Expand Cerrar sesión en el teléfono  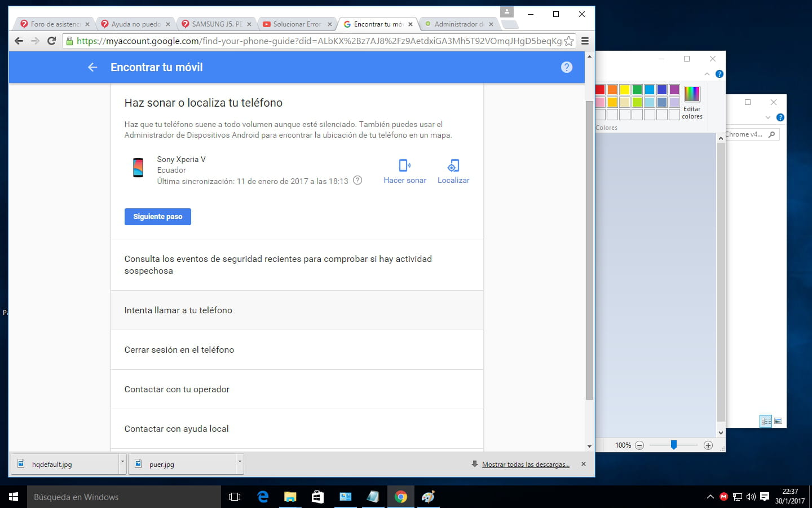tap(297, 350)
